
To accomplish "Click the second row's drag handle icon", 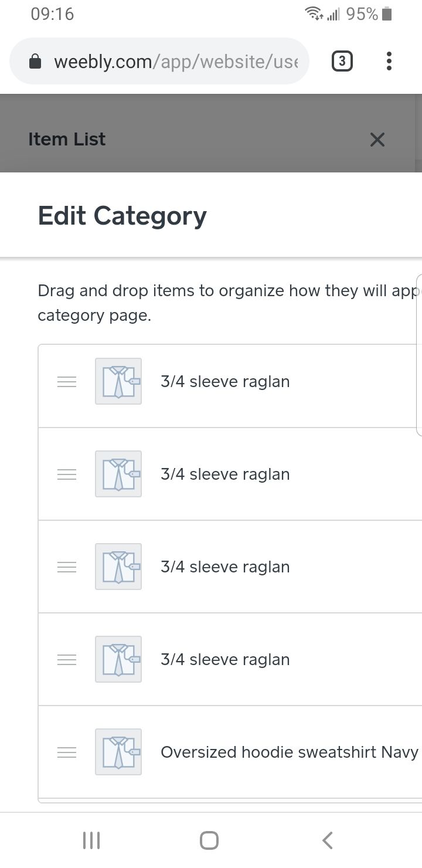I will point(66,474).
